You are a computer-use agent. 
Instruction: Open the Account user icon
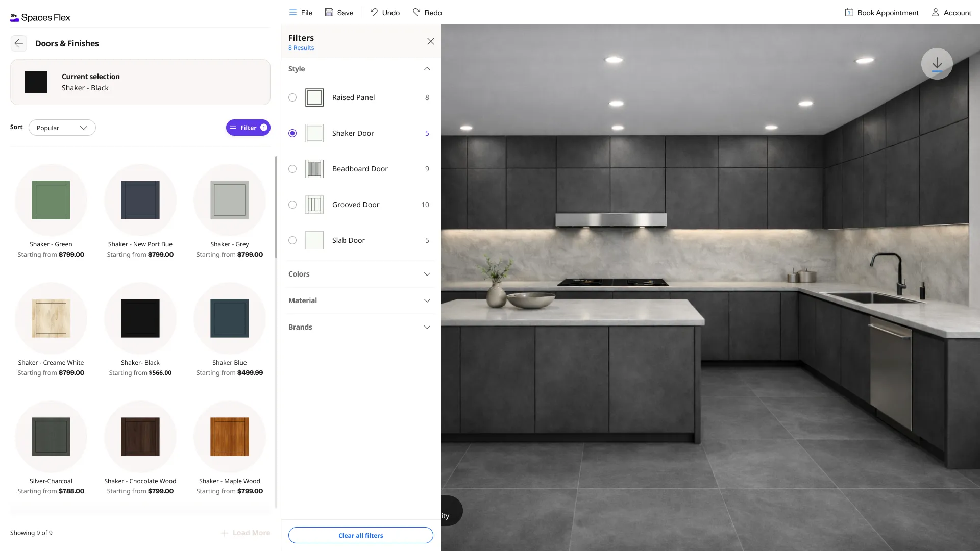click(935, 12)
